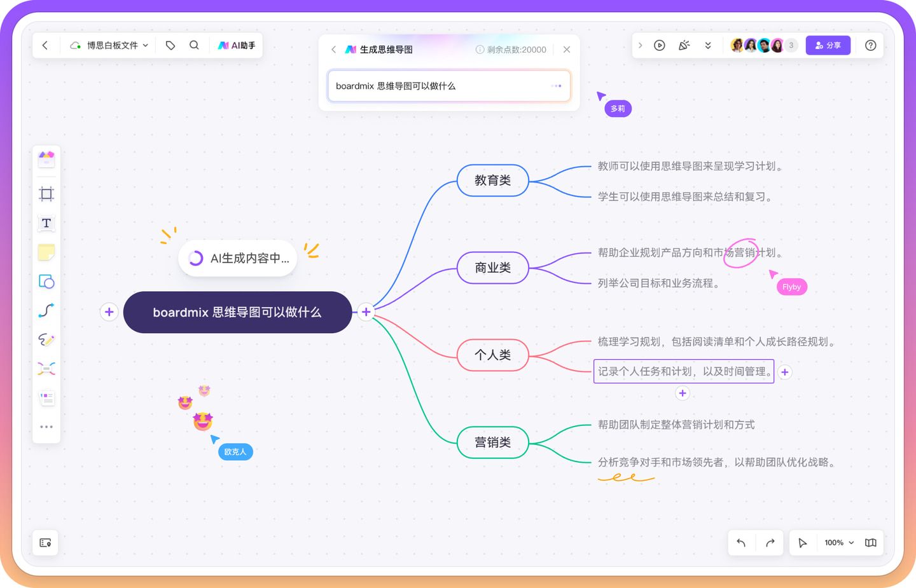Undo the last action
Screen dimensions: 916x588
tap(741, 543)
